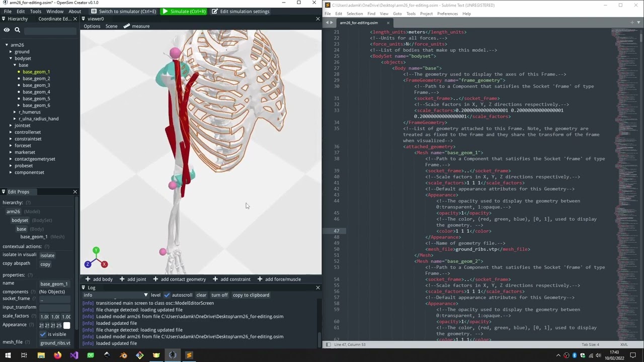Open the Selection menu in Sublime Text
This screenshot has height=362, width=644.
point(354,14)
